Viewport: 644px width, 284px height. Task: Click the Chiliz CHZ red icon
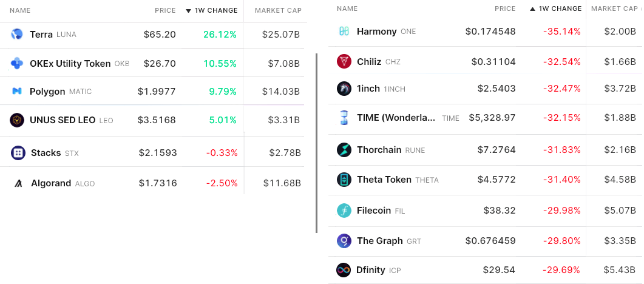[x=344, y=61]
